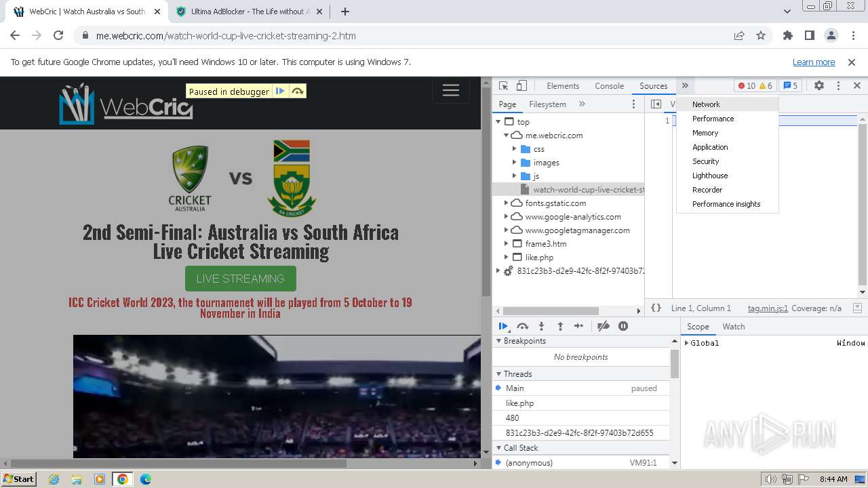Open the Page navigator tab
This screenshot has height=488, width=868.
pos(507,104)
